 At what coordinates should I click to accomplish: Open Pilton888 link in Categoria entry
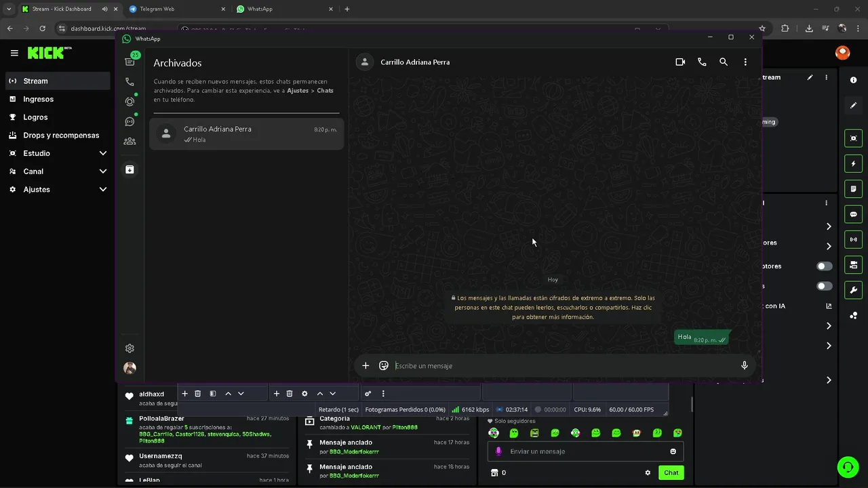click(405, 428)
